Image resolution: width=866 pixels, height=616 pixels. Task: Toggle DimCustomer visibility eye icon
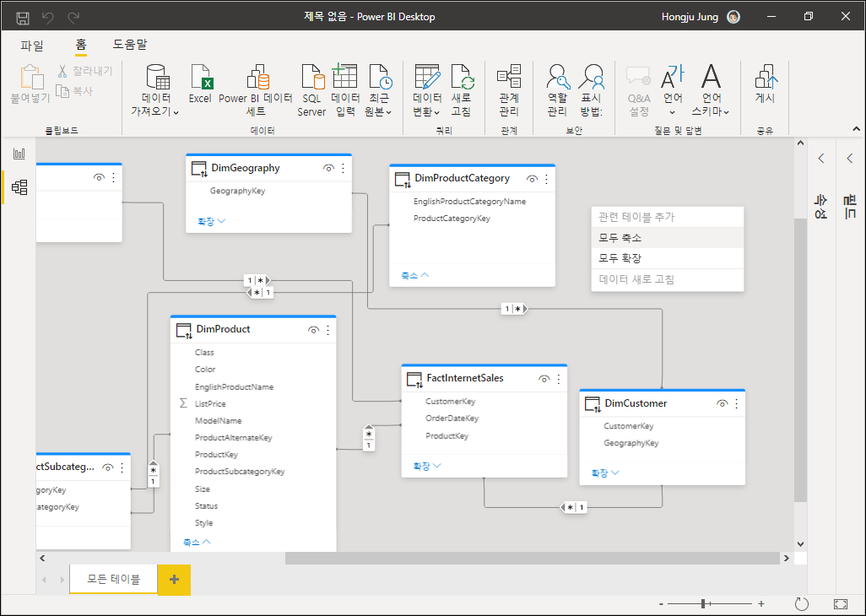[722, 403]
